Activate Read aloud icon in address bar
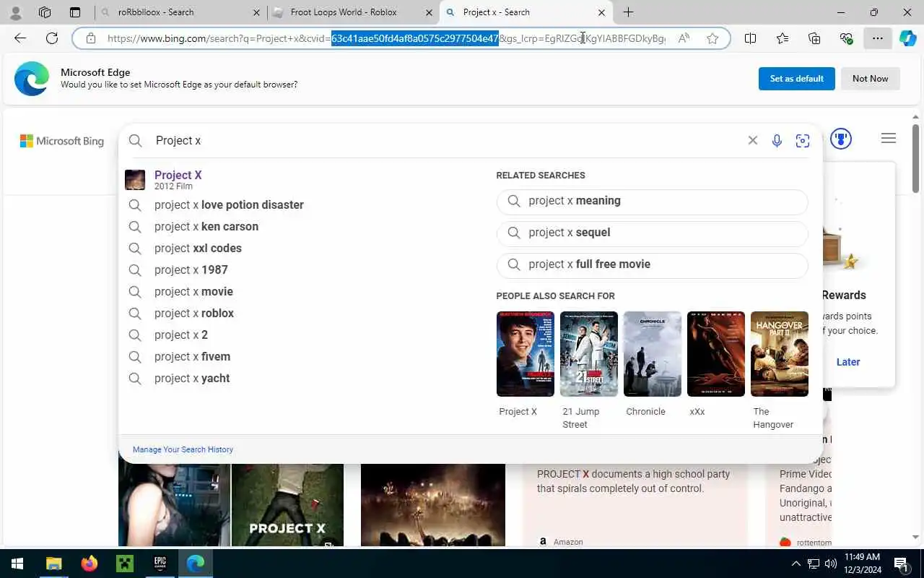924x578 pixels. pos(684,38)
